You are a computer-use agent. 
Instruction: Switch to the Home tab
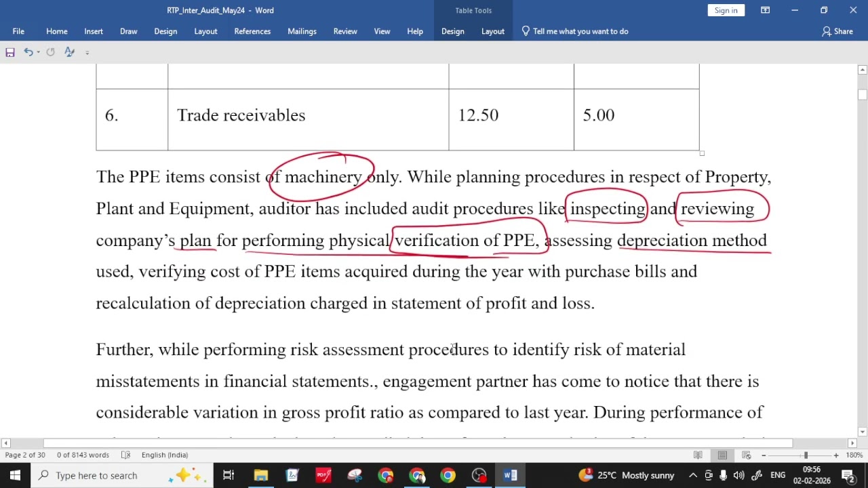tap(57, 31)
